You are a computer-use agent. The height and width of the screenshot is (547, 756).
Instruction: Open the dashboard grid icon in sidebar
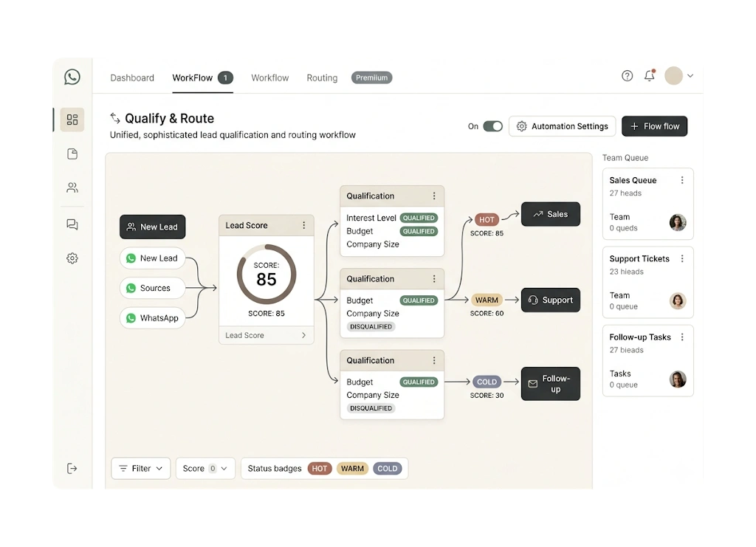pos(72,120)
